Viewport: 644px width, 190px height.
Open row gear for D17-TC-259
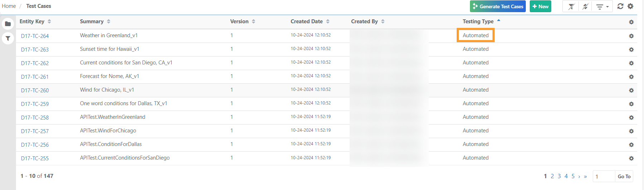[x=631, y=104]
